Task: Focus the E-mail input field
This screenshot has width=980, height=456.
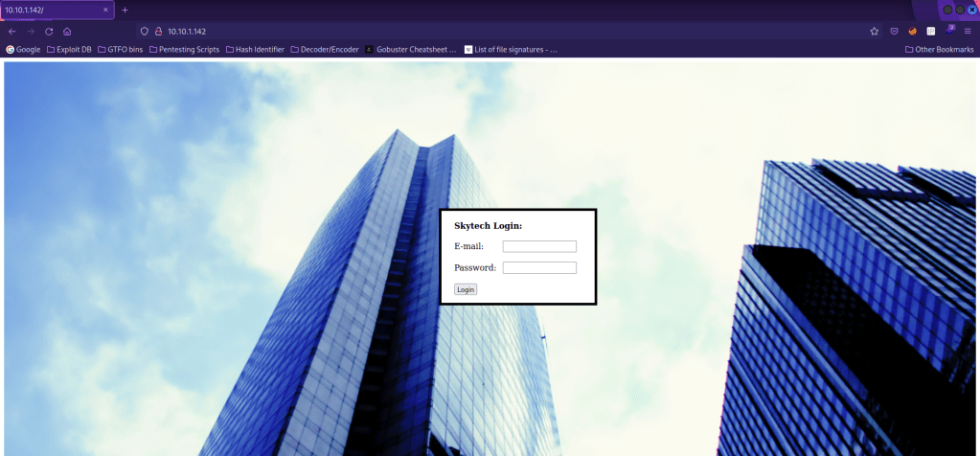Action: [539, 246]
